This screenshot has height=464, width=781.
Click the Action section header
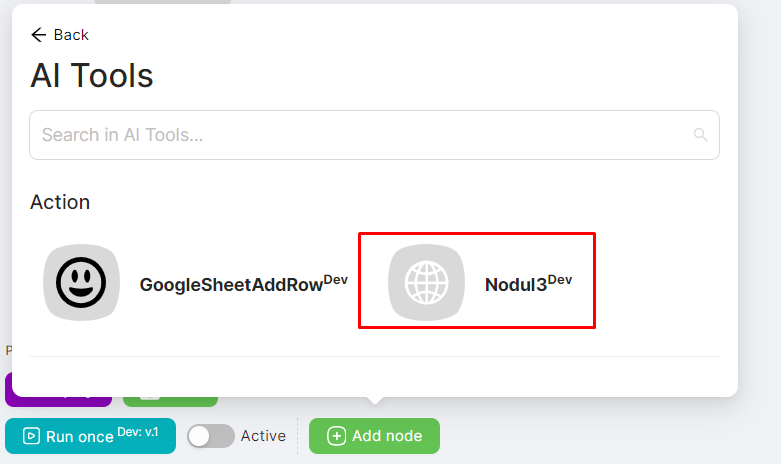pyautogui.click(x=60, y=202)
